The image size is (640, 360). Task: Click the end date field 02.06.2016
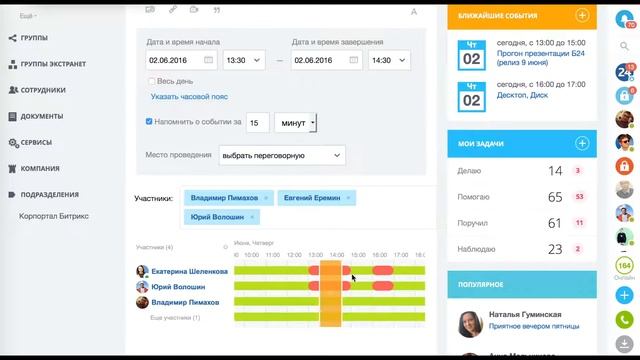click(x=327, y=60)
